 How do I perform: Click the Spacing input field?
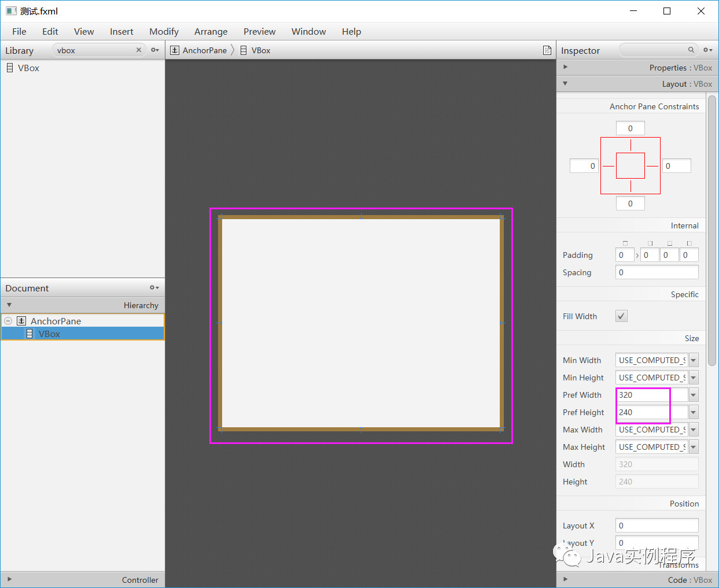tap(657, 272)
